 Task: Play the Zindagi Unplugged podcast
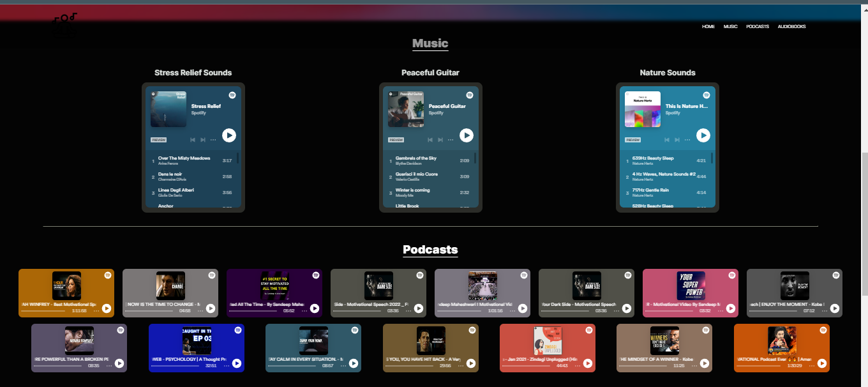tap(588, 363)
